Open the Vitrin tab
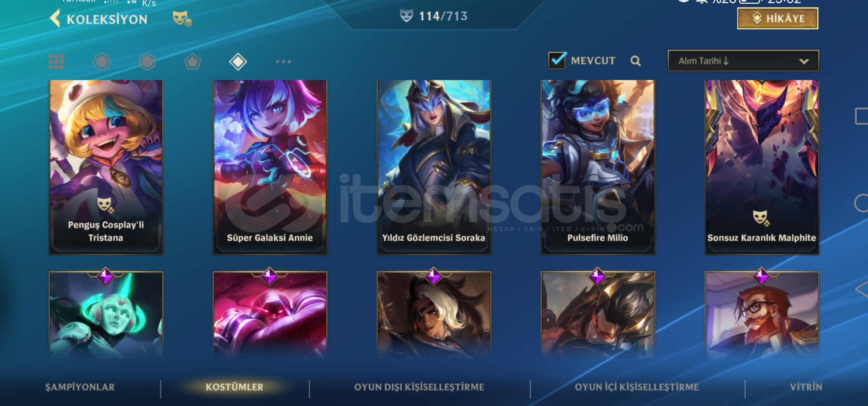Screen dimensions: 868x406 tap(806, 387)
